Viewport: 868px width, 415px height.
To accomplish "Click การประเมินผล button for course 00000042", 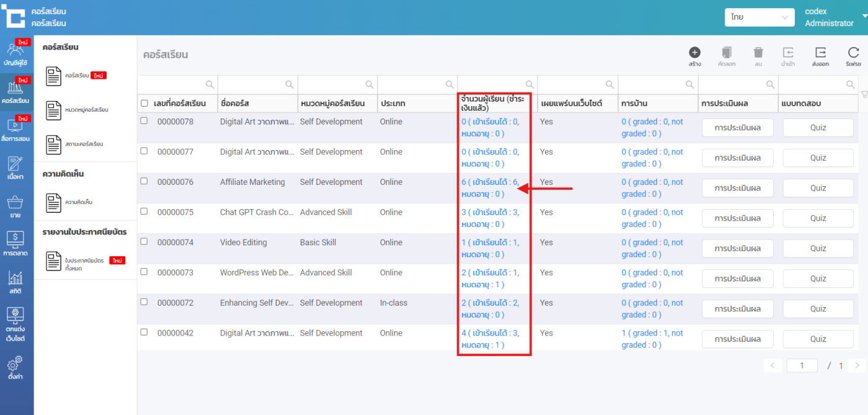I will 737,339.
